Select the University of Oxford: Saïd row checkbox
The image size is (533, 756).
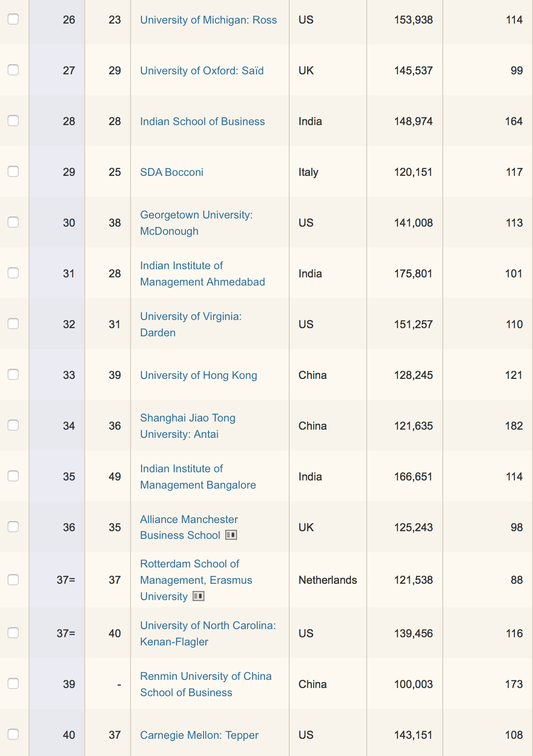pyautogui.click(x=13, y=70)
